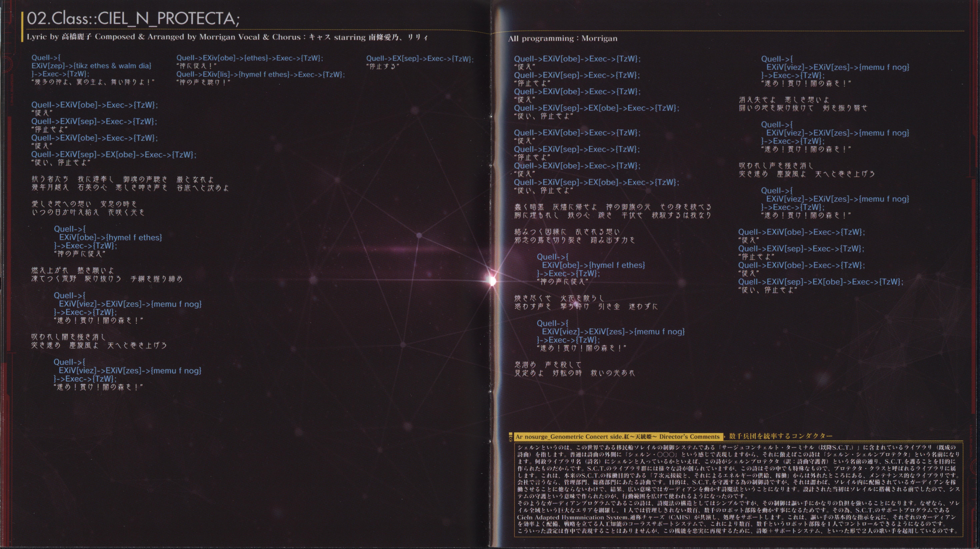
Task: Click the "数千兵団を統率するコンダクター" heading
Action: (780, 436)
